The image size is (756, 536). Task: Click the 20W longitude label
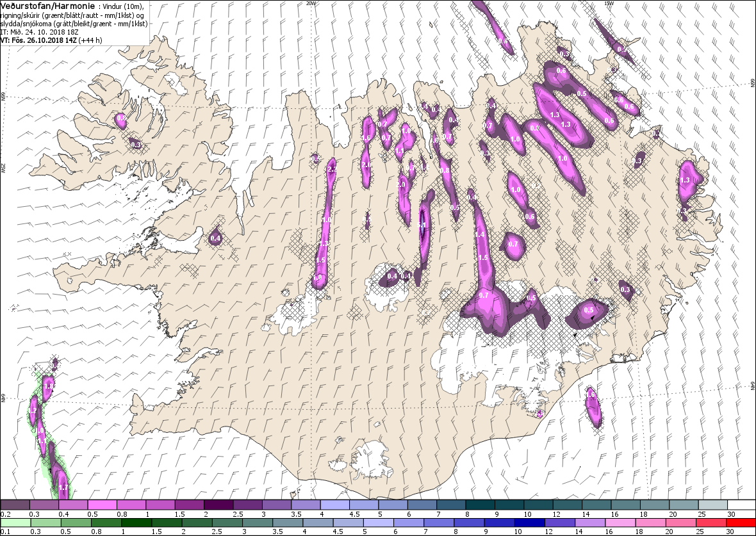pos(311,3)
